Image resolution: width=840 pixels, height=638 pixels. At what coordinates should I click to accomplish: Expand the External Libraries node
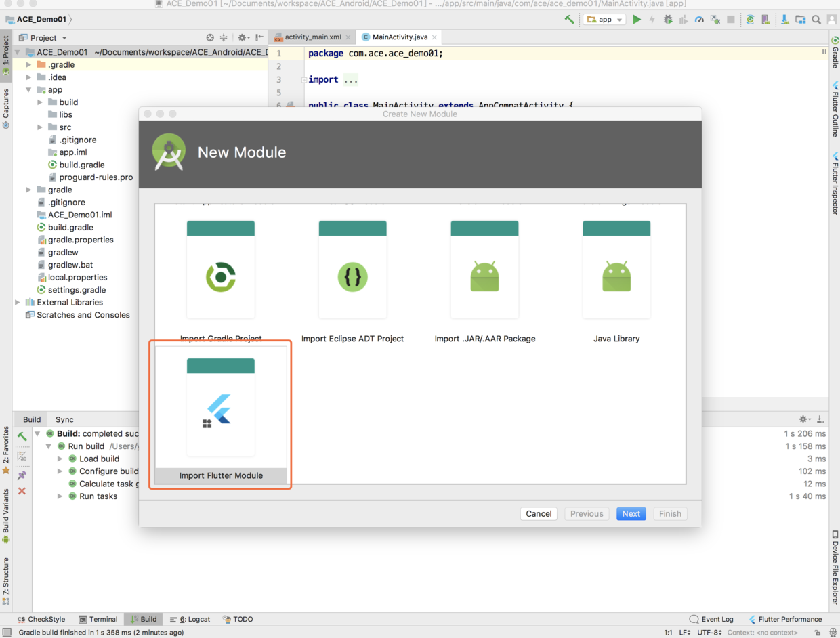pos(18,303)
